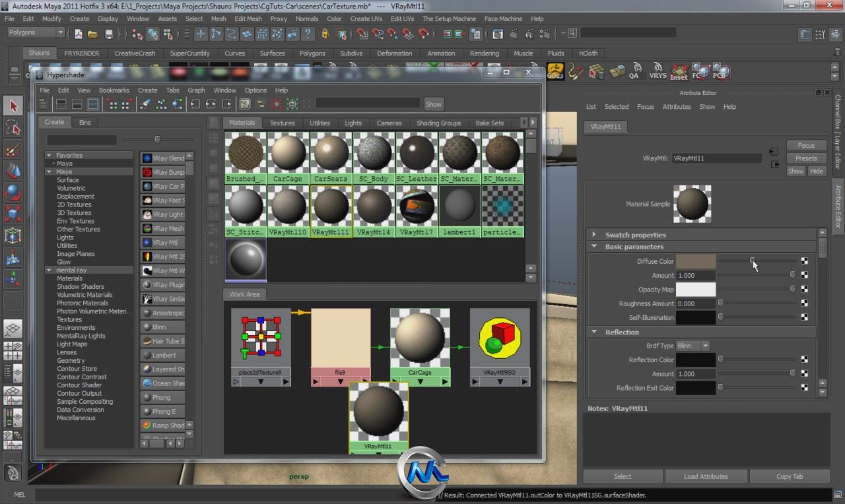Screen dimensions: 845x504
Task: Open the Bins tab in Hypershade
Action: point(85,122)
